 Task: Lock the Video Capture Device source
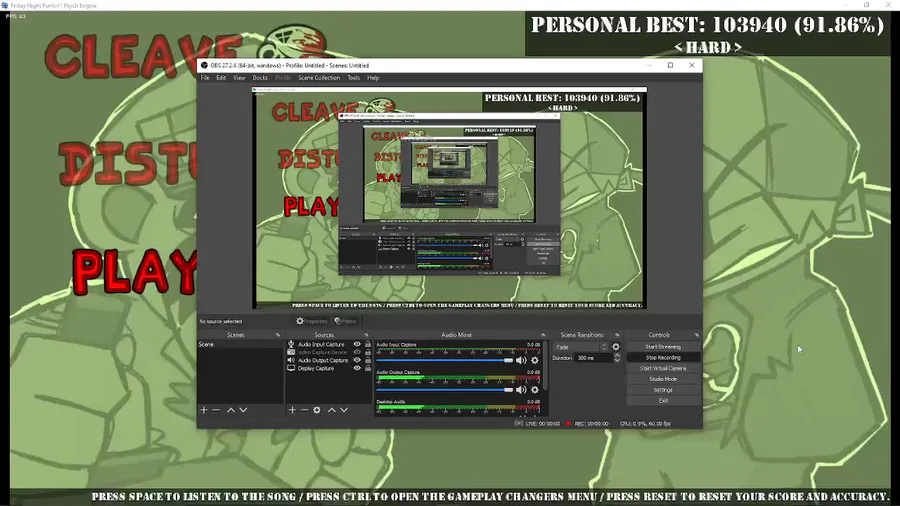tap(368, 352)
